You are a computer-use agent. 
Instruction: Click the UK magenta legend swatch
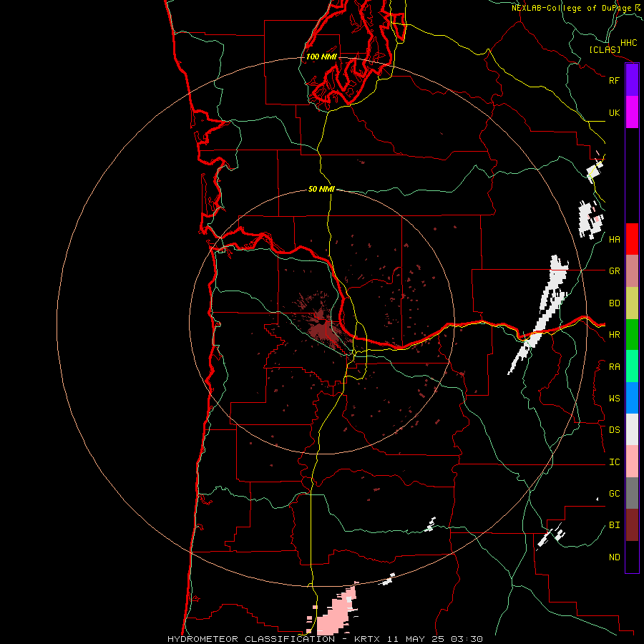tap(632, 112)
